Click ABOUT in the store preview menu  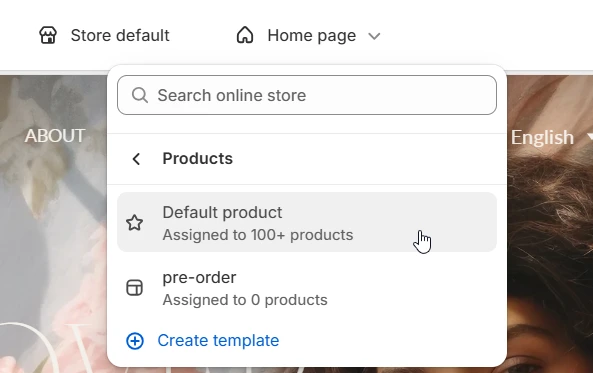(x=55, y=136)
